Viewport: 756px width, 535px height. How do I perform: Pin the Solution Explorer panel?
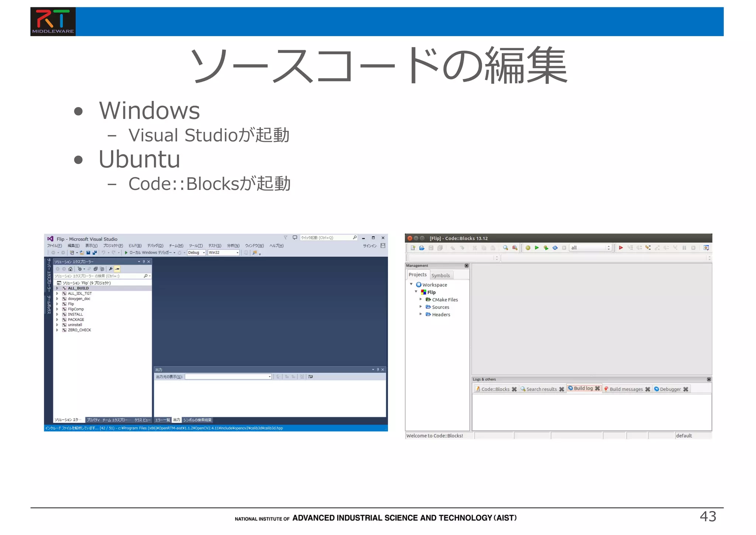pyautogui.click(x=144, y=262)
